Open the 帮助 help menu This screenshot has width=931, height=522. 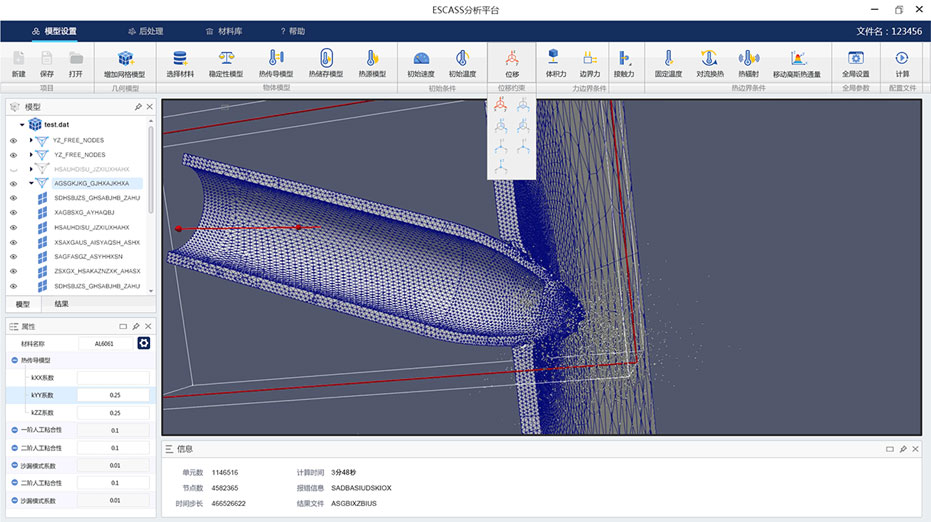tap(292, 31)
